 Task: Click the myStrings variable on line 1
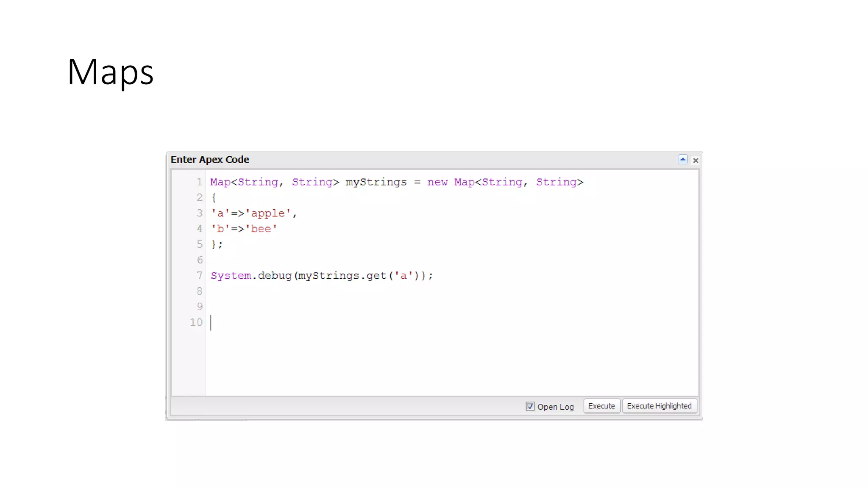tap(376, 182)
